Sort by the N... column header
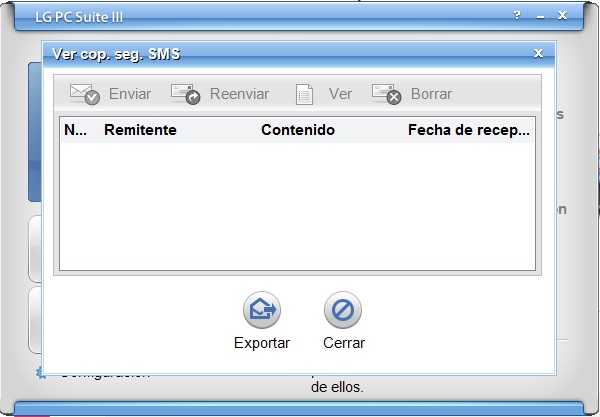The width and height of the screenshot is (600, 417). pyautogui.click(x=75, y=130)
